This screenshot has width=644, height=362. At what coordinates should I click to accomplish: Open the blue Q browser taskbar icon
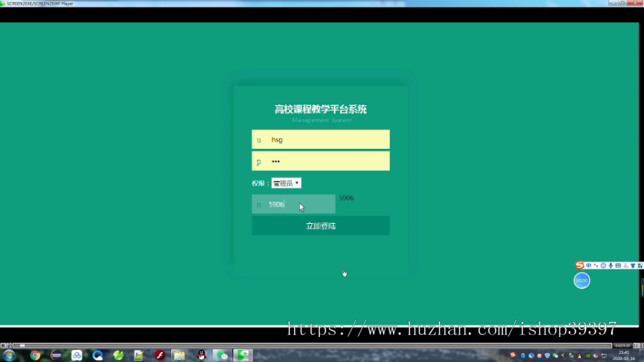point(97,356)
